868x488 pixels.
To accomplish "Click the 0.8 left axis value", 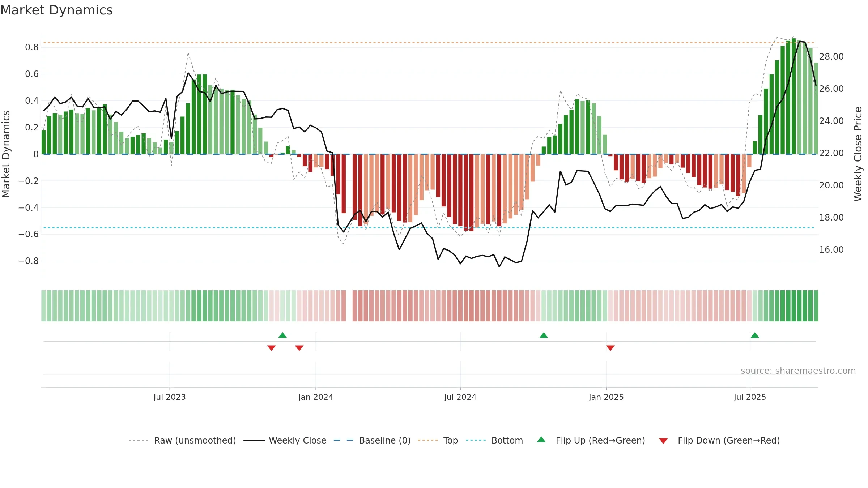I will point(32,47).
